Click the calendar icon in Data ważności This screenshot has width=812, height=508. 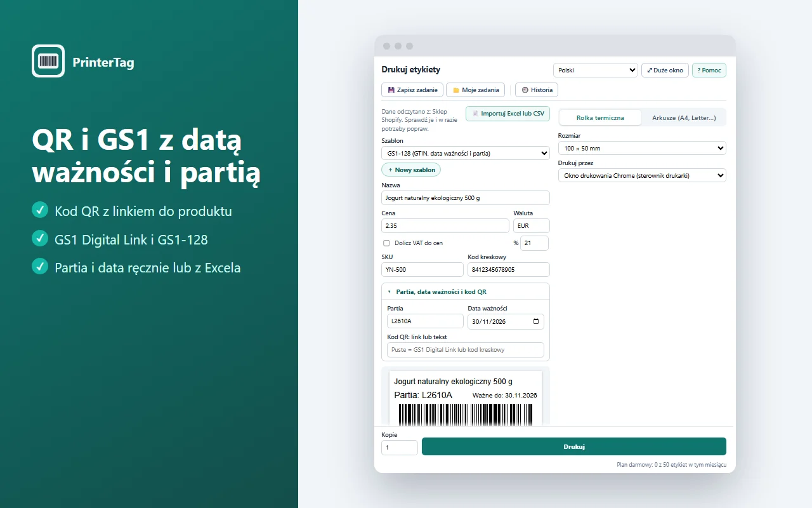(x=536, y=322)
